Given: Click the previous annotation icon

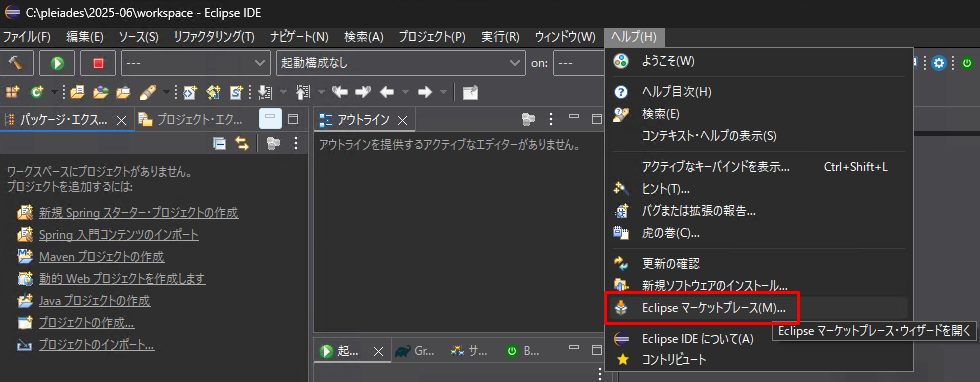Looking at the screenshot, I should pyautogui.click(x=303, y=93).
